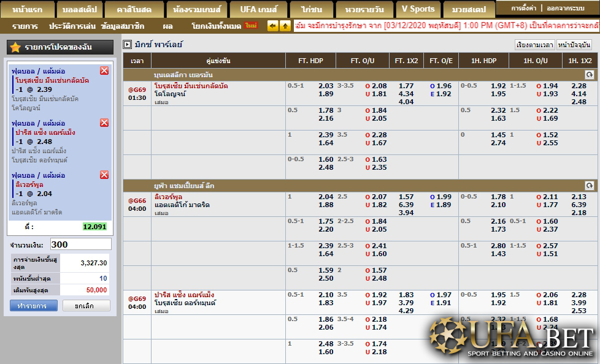600x364 pixels.
Task: Click the star icon beside รายการโปรดของฉัน
Action: click(x=15, y=47)
